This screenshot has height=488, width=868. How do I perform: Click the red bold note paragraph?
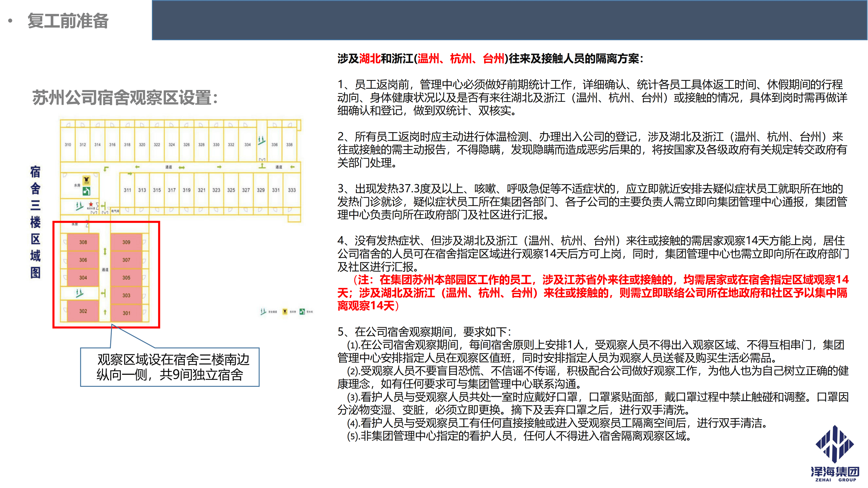click(593, 293)
